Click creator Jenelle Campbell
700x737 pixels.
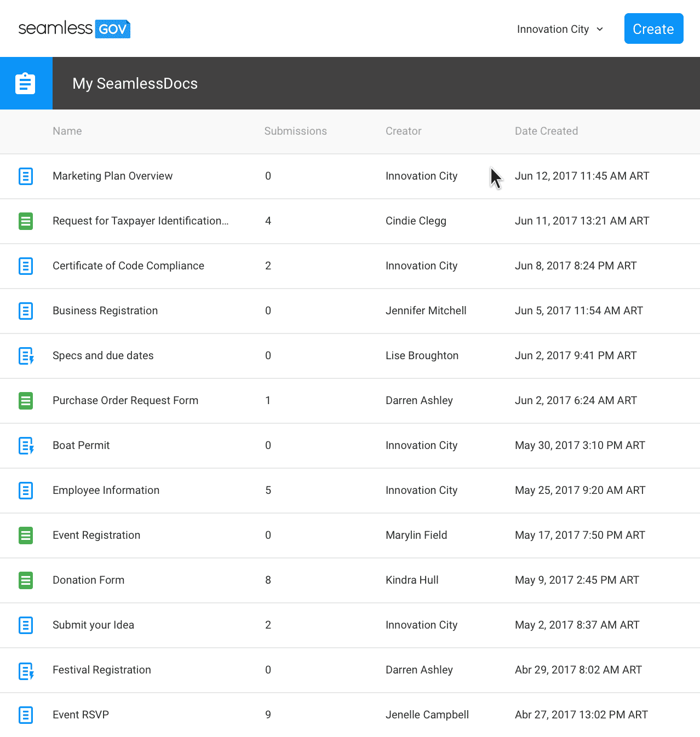coord(427,715)
